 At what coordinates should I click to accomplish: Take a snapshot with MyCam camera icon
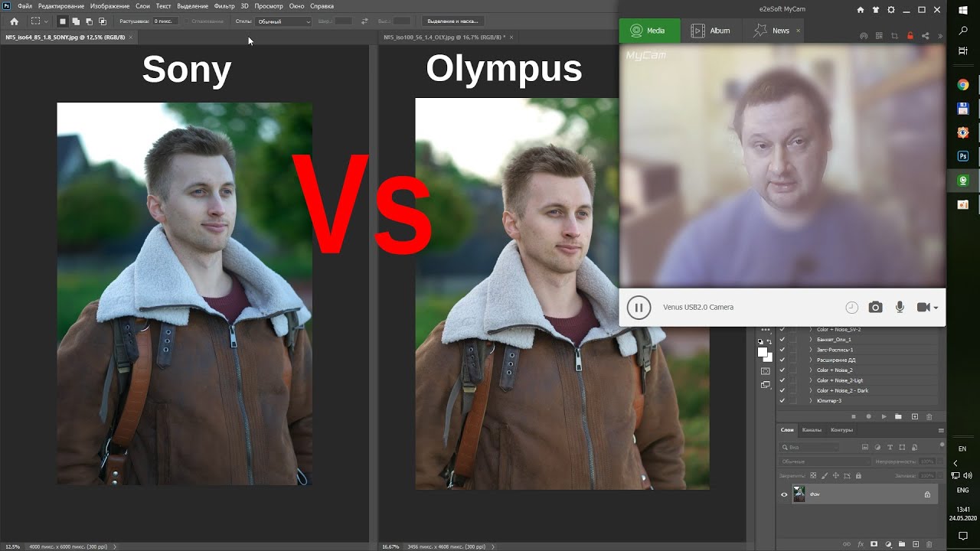[x=875, y=307]
